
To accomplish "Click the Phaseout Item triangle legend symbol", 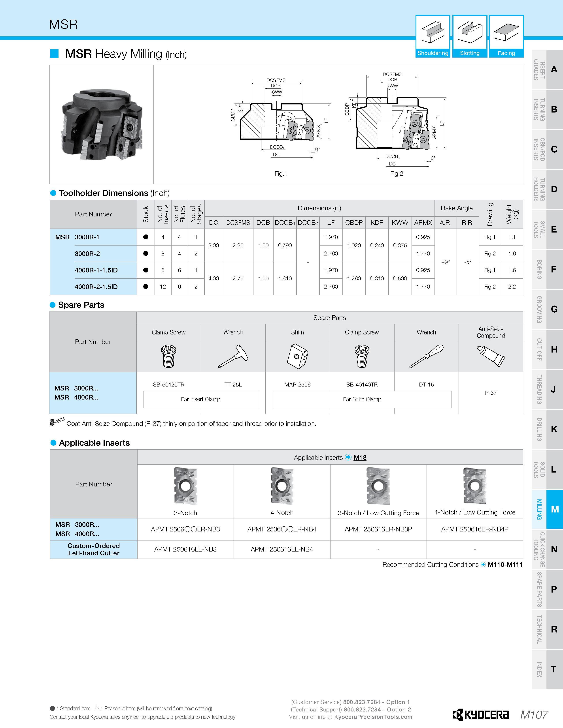I will (x=97, y=708).
